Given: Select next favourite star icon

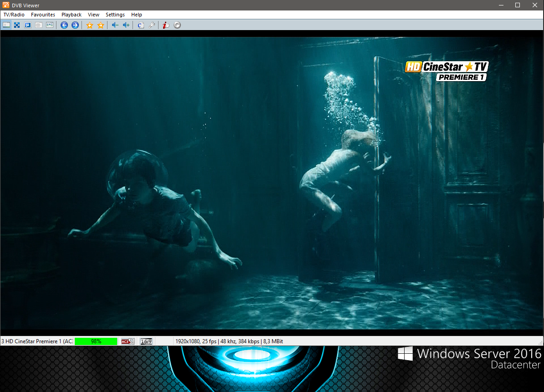Looking at the screenshot, I should [101, 25].
